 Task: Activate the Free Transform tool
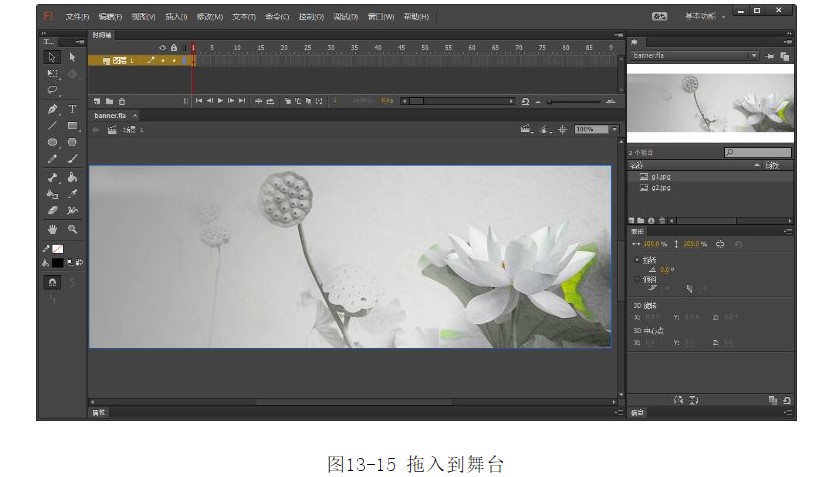pos(53,73)
